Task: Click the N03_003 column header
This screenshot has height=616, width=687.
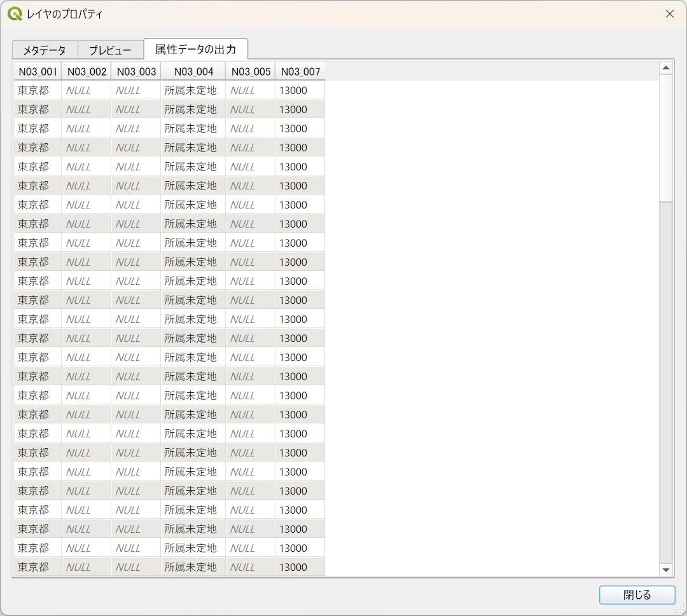Action: [136, 71]
